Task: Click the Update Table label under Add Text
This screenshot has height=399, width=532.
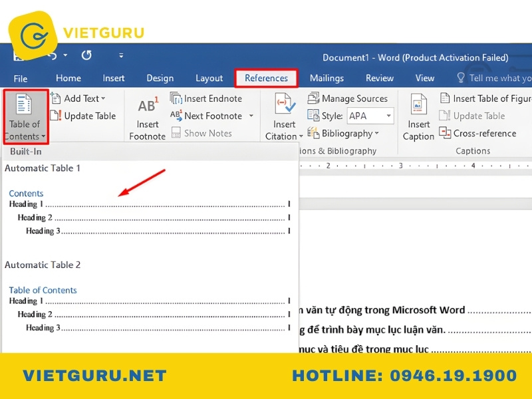Action: [x=90, y=116]
